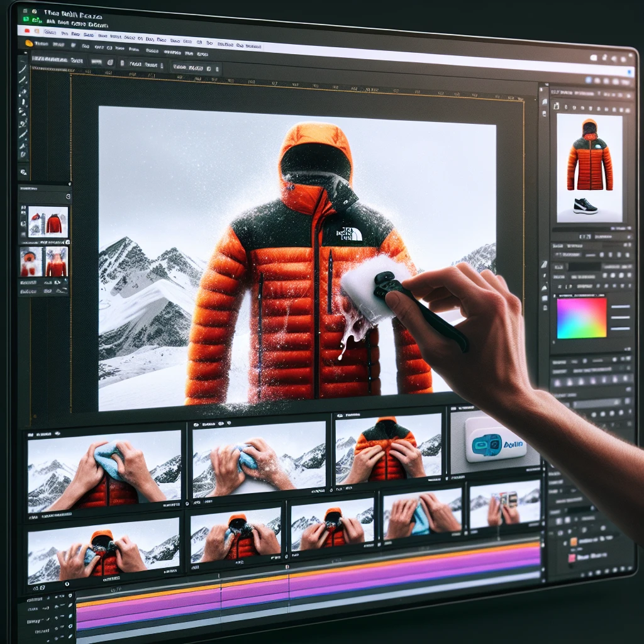
Task: Select the left panel thumbnail with two orange figures
Action: (x=44, y=262)
